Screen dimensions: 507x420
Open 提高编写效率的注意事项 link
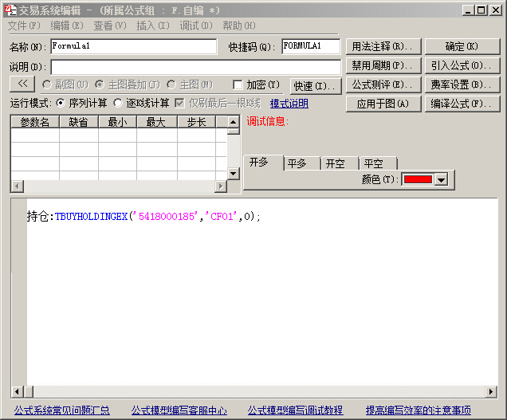point(419,410)
